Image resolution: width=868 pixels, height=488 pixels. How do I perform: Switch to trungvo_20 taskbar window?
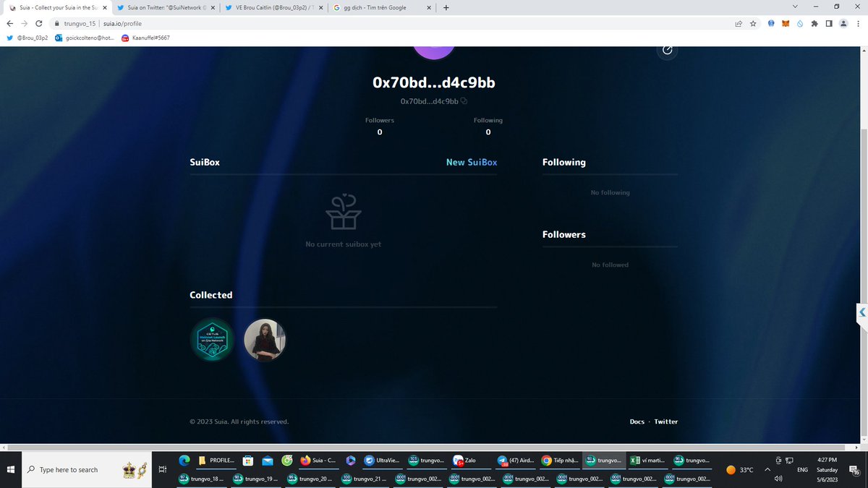click(309, 479)
